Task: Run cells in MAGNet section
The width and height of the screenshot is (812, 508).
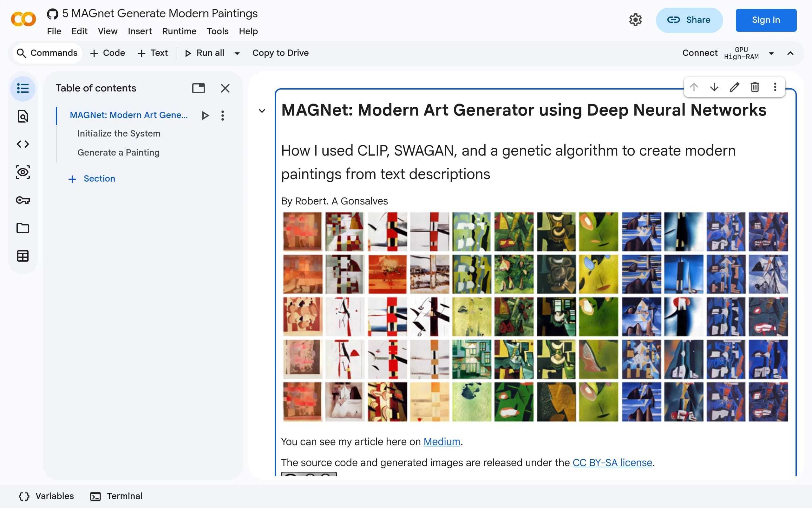Action: pyautogui.click(x=205, y=115)
